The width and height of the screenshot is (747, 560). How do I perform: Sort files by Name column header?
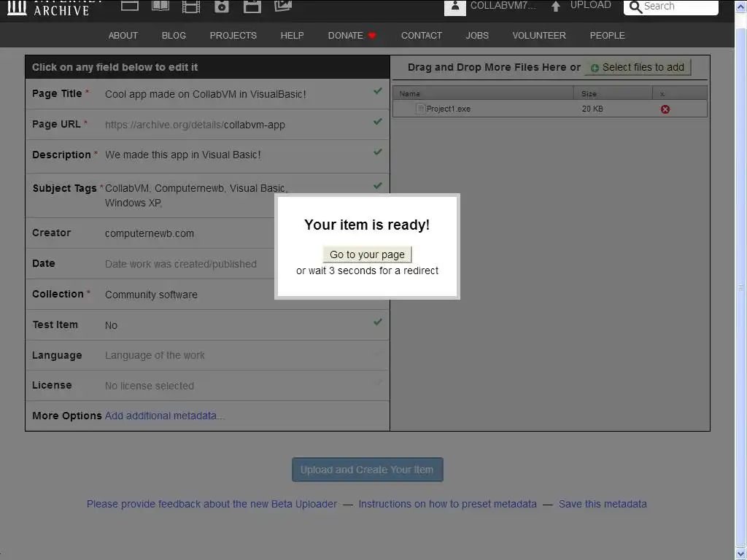pos(483,93)
